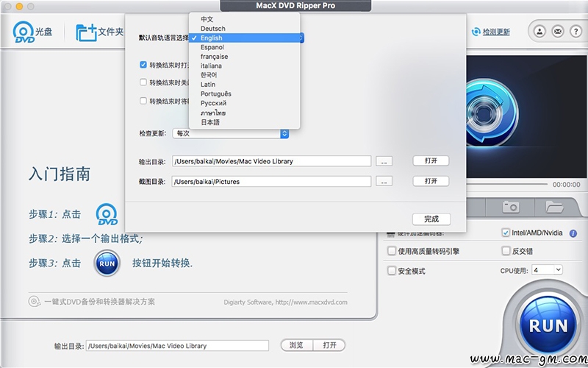The image size is (588, 368).
Task: Click the small RUN icon in step 3
Action: pos(107,263)
